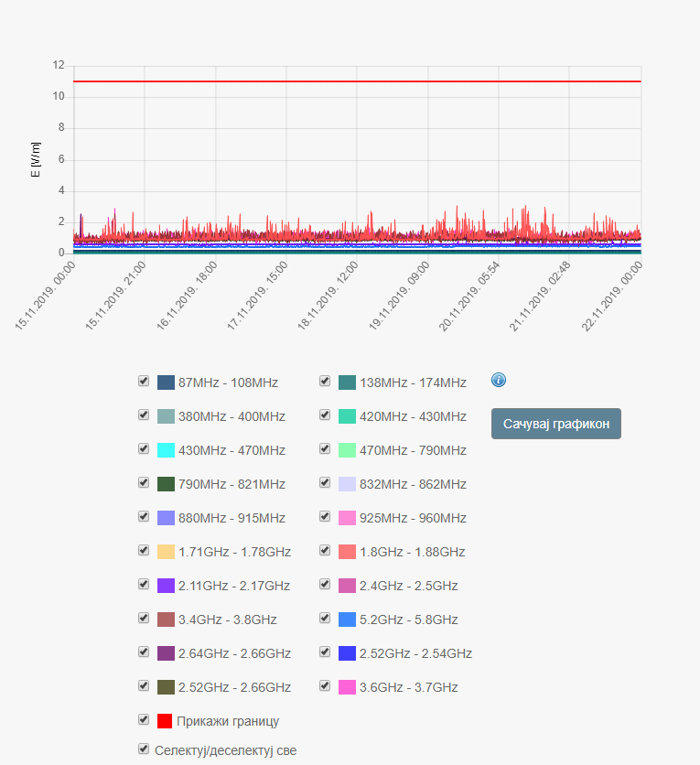Toggle the 925MHz - 960MHz checkbox

point(325,517)
